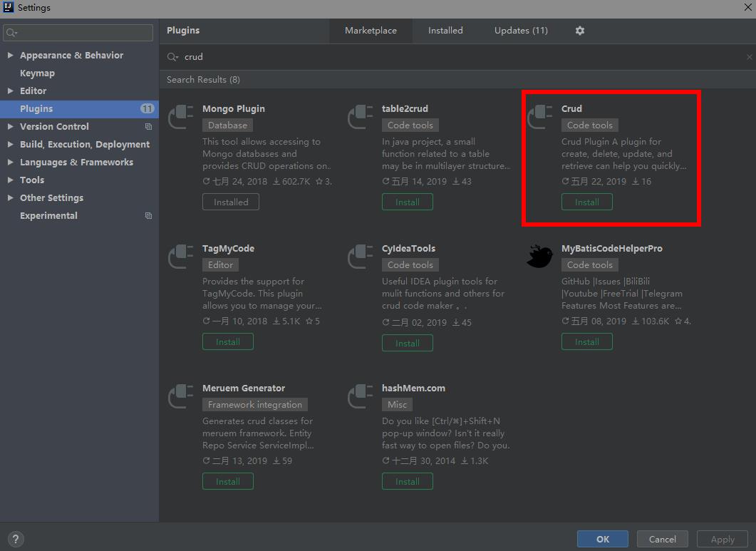Click the MyBatisCodeHelperPro bird icon
Viewport: 756px width, 551px height.
[539, 256]
